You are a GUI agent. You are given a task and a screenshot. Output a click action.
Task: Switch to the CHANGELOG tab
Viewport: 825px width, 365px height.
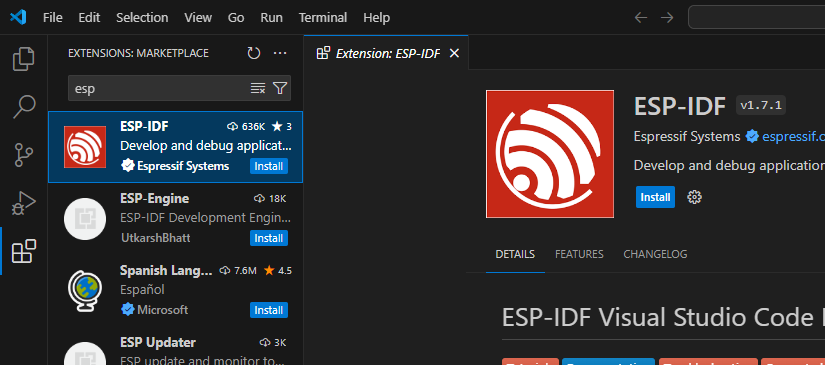point(655,254)
